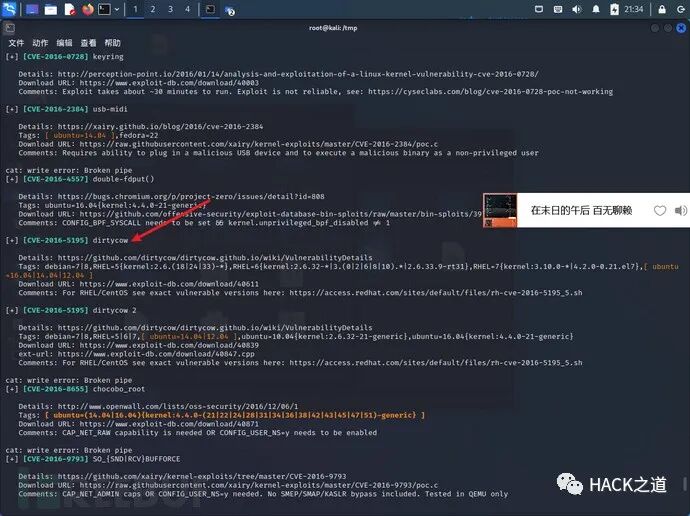This screenshot has width=690, height=516.
Task: Click the orange ubuntu=14.04 tag before fedora-22
Action: click(x=80, y=135)
